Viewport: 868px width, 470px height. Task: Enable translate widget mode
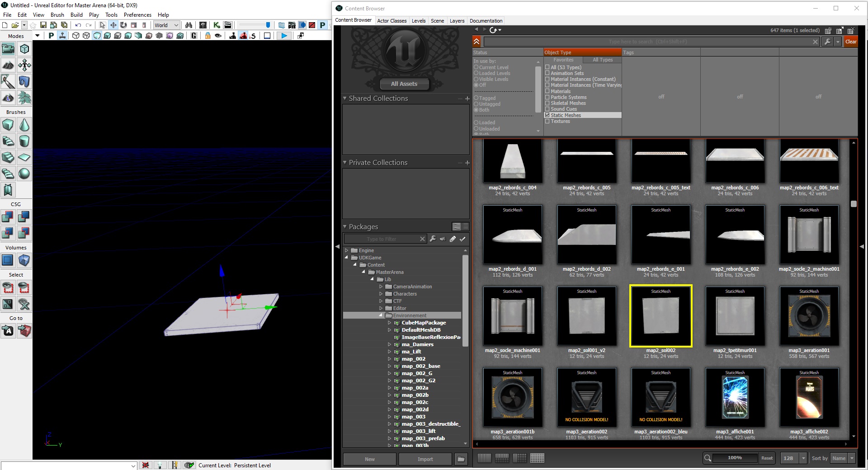[x=113, y=25]
